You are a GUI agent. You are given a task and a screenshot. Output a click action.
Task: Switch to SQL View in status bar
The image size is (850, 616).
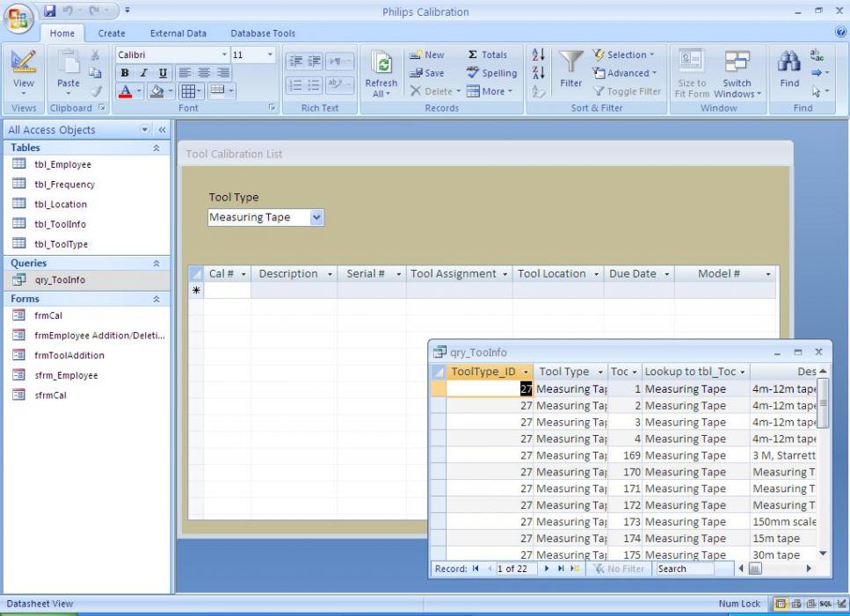825,604
